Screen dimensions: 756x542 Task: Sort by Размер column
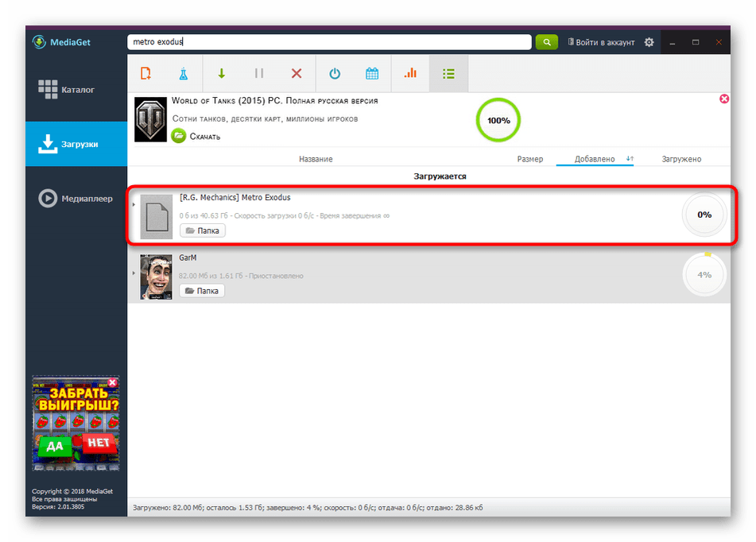click(x=530, y=159)
